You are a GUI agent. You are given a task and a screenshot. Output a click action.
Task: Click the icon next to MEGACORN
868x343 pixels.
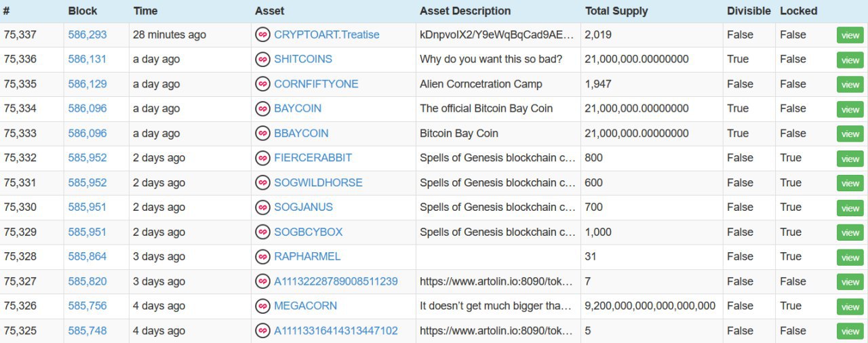[262, 306]
